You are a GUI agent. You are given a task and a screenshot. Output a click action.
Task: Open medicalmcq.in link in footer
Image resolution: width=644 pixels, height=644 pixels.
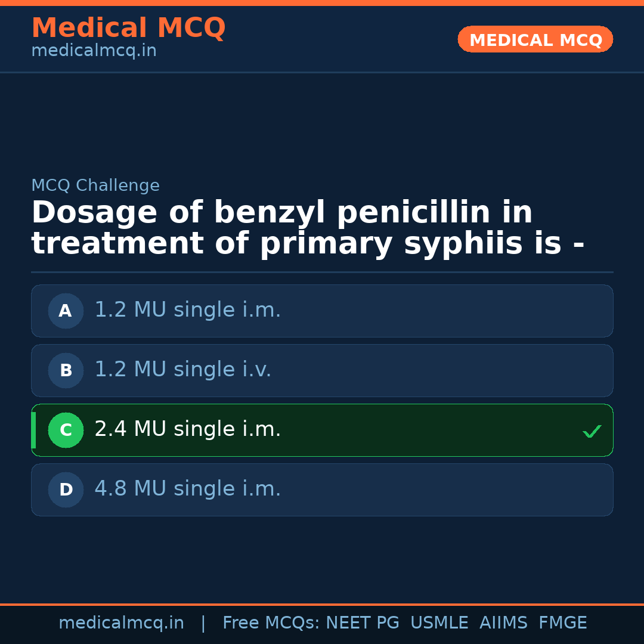pos(121,623)
